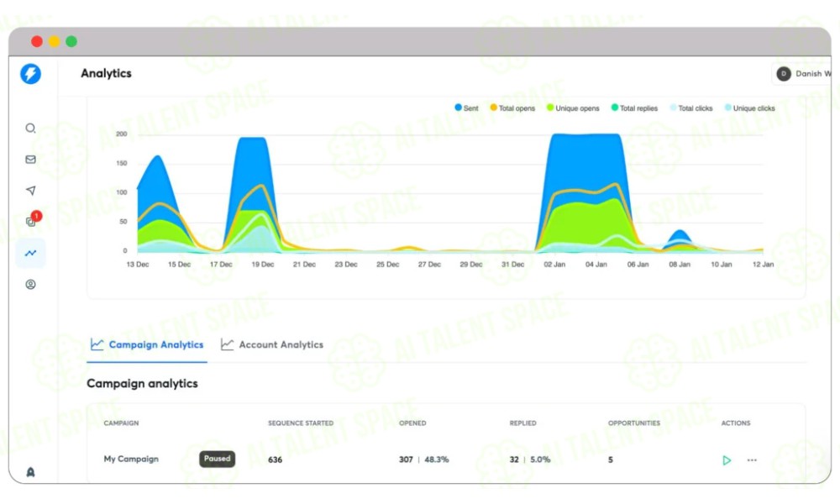Switch to Account Analytics tab
This screenshot has height=504, width=840.
(x=272, y=345)
